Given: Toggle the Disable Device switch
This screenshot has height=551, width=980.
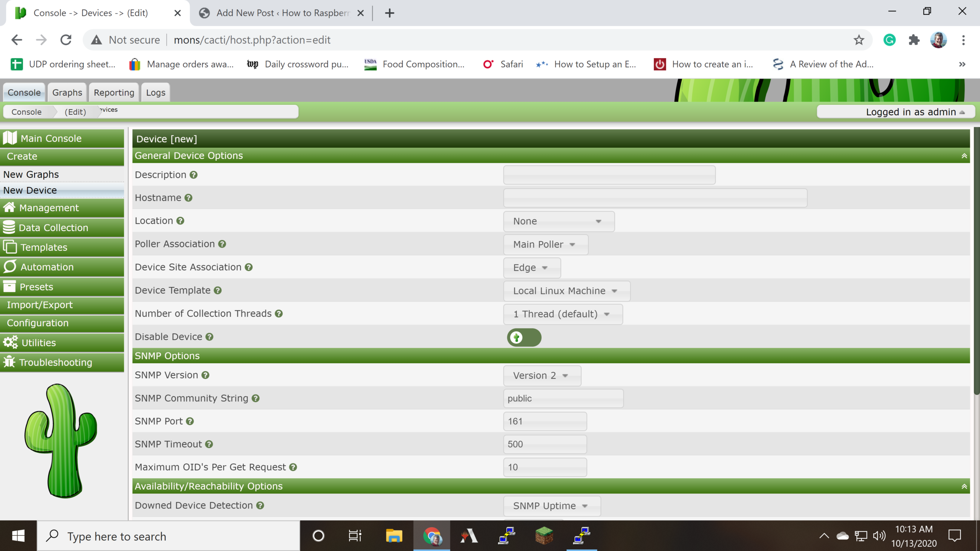Looking at the screenshot, I should tap(524, 337).
